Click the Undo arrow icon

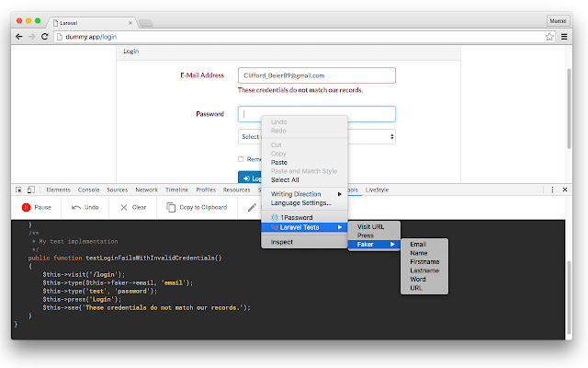click(76, 207)
